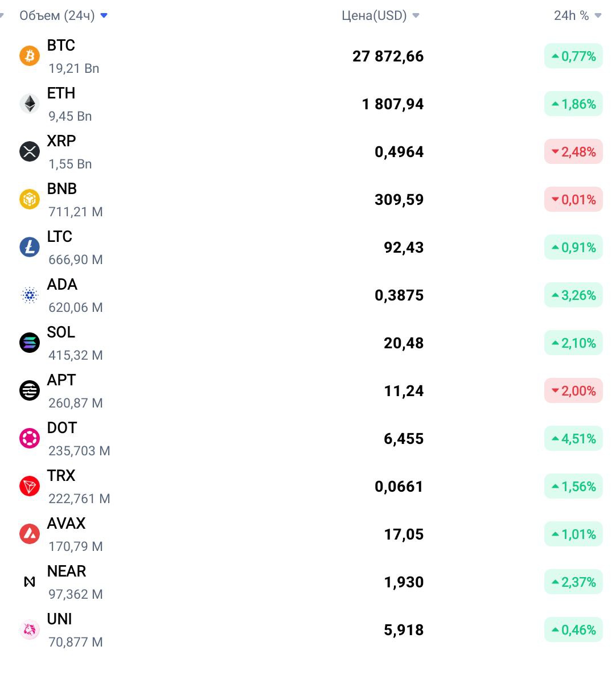Open the 24h % sort dropdown
The width and height of the screenshot is (616, 675).
[598, 15]
